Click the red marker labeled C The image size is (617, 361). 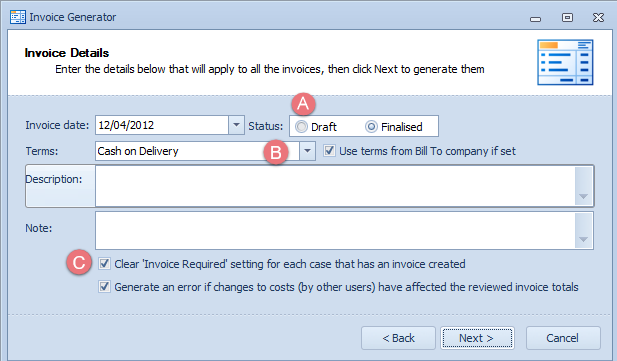(79, 262)
